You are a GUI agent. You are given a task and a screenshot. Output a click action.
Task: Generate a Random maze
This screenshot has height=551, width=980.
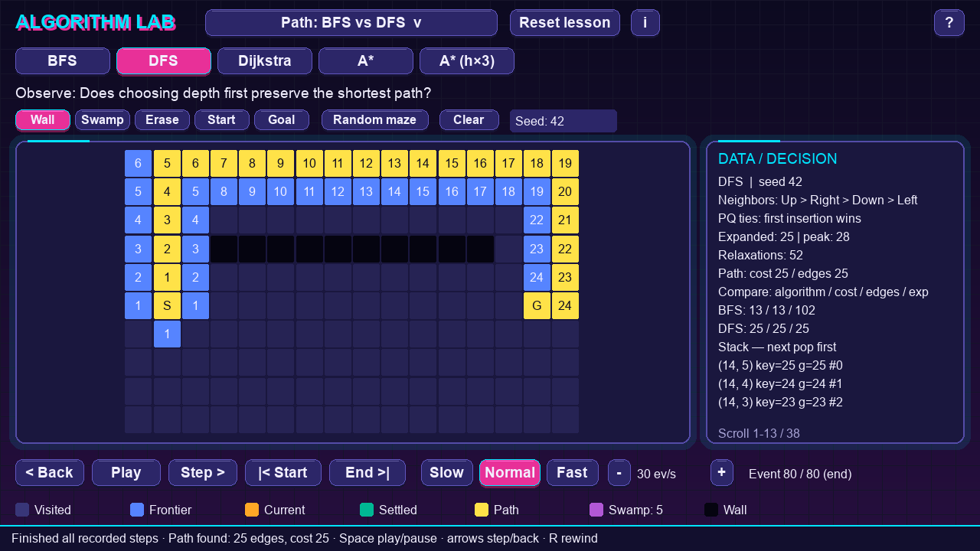(x=375, y=120)
